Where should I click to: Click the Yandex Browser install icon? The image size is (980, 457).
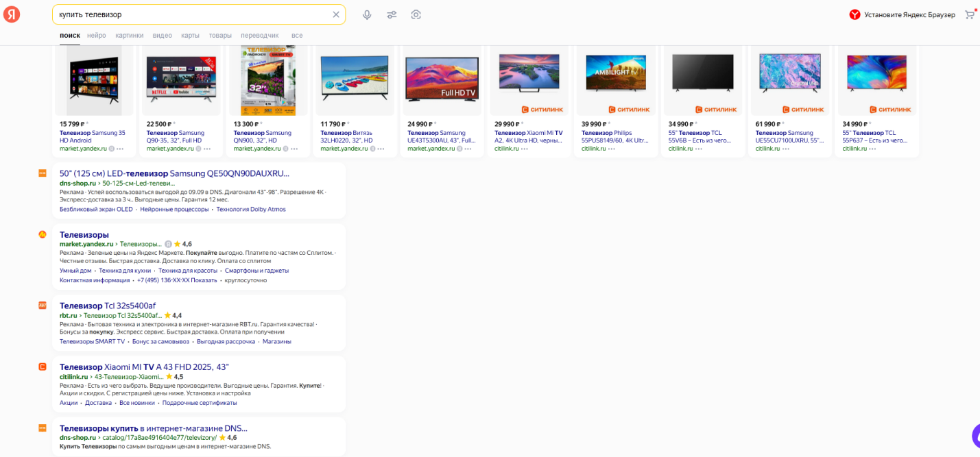(854, 14)
